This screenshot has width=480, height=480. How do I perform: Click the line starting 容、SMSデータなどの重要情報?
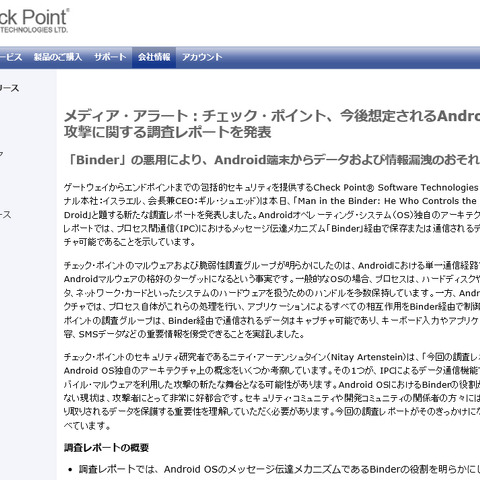pyautogui.click(x=184, y=334)
